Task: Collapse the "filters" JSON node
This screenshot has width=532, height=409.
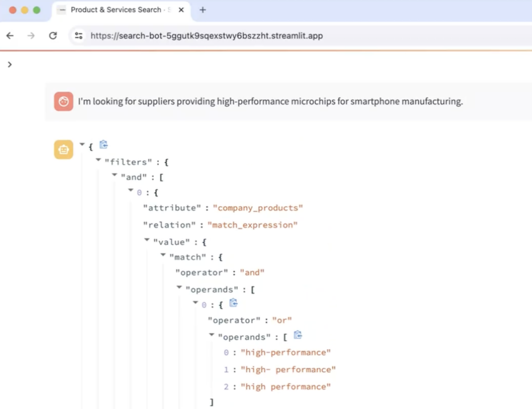Action: click(99, 161)
